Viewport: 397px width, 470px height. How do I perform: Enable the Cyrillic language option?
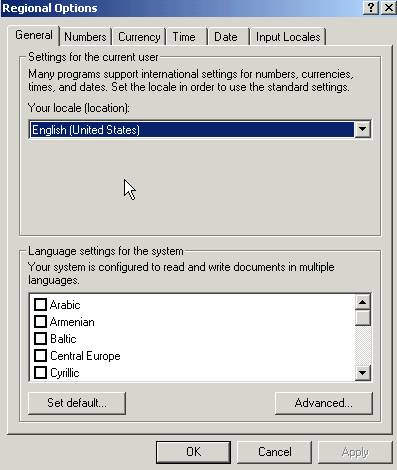(x=40, y=372)
